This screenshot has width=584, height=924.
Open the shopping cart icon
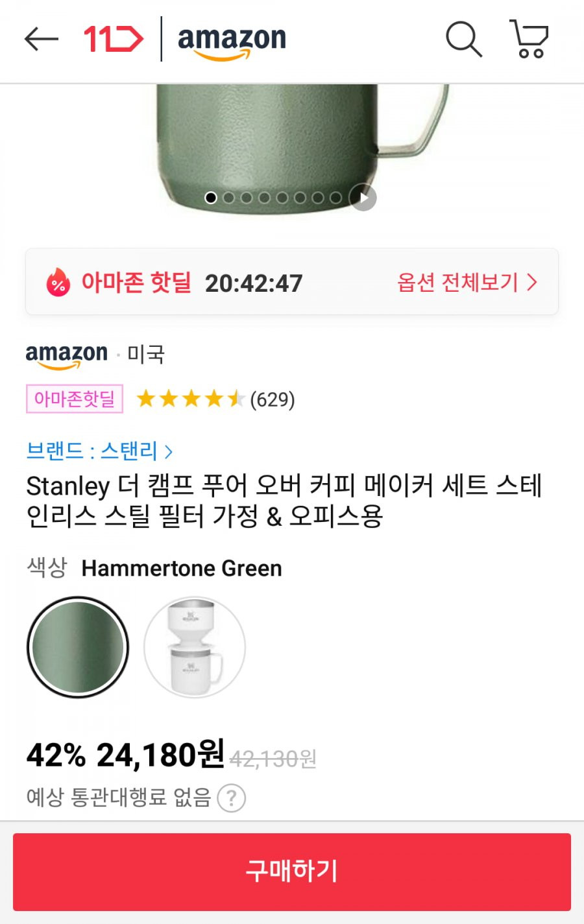(x=529, y=39)
